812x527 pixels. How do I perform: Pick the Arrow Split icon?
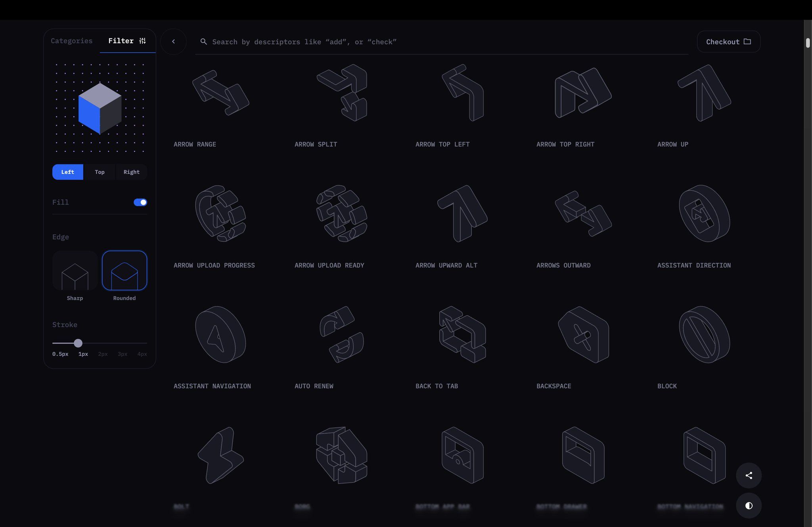[x=341, y=93]
